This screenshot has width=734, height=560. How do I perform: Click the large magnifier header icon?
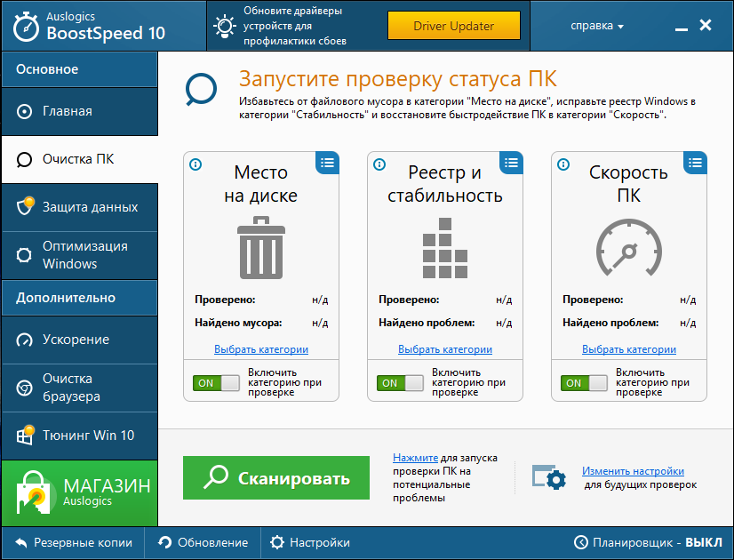click(x=201, y=90)
